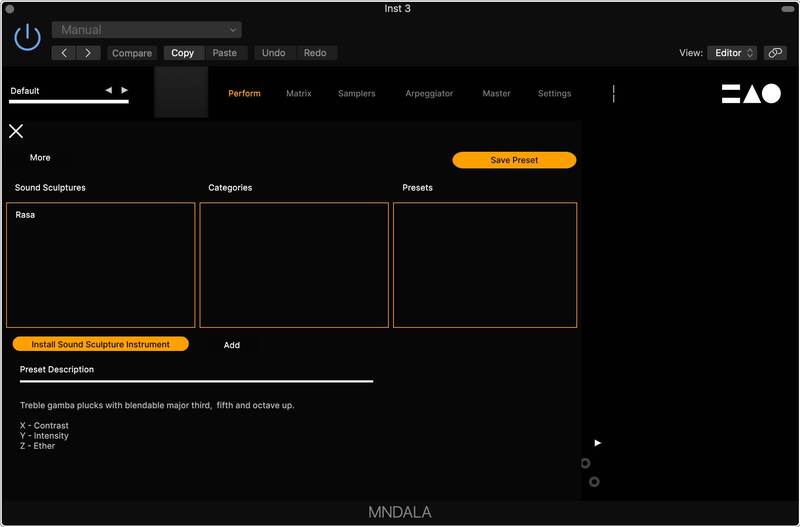Select next Default preset with right triangle
The image size is (800, 527).
click(x=124, y=90)
